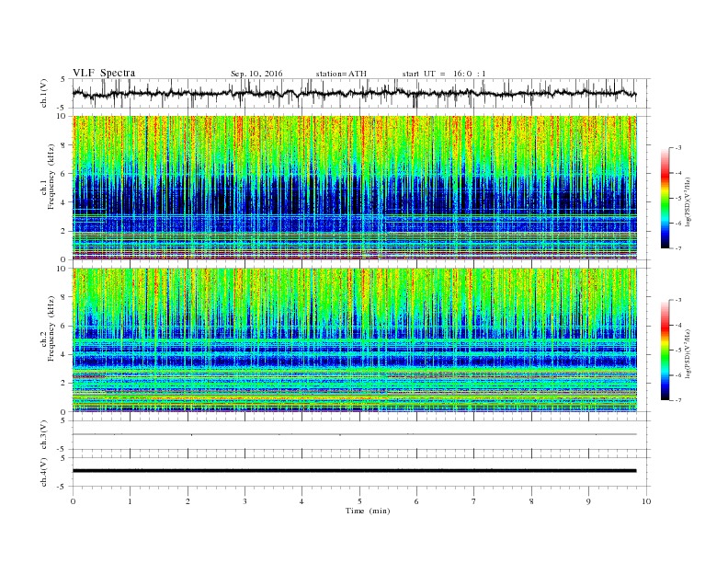Select the "start UT = 16: 0 : 1" text
The height and width of the screenshot is (563, 728).
pyautogui.click(x=444, y=74)
